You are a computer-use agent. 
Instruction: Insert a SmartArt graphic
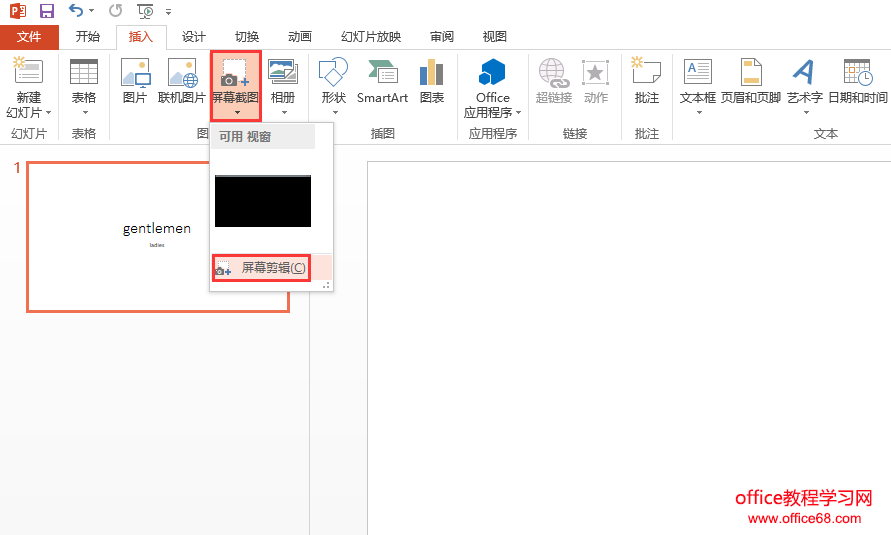(x=382, y=80)
